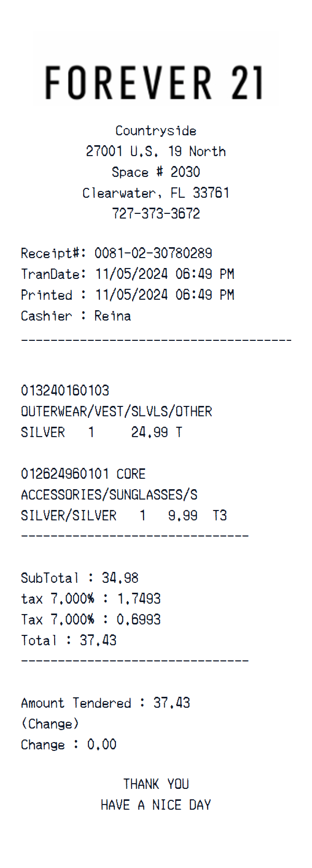
Task: Select the TranDate line
Action: click(127, 274)
